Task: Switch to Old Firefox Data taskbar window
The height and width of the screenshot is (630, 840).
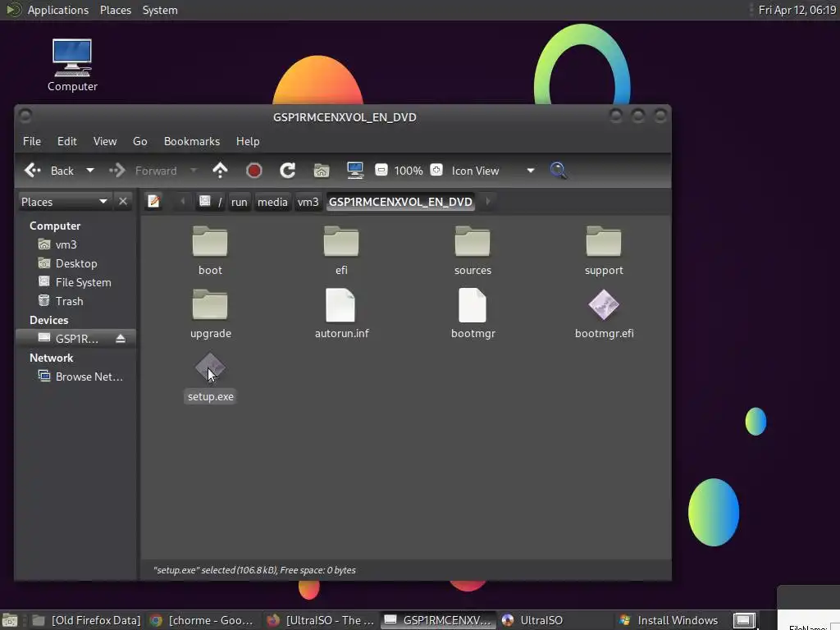Action: [x=86, y=620]
